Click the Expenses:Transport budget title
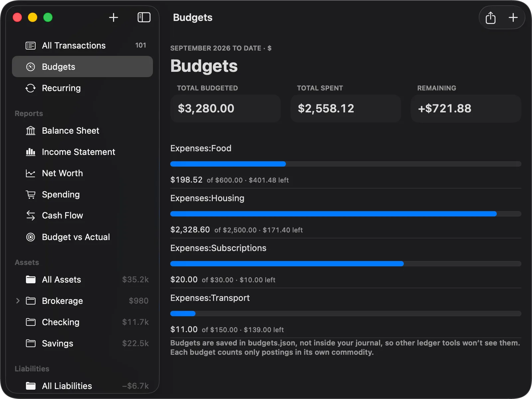The image size is (532, 399). click(210, 298)
